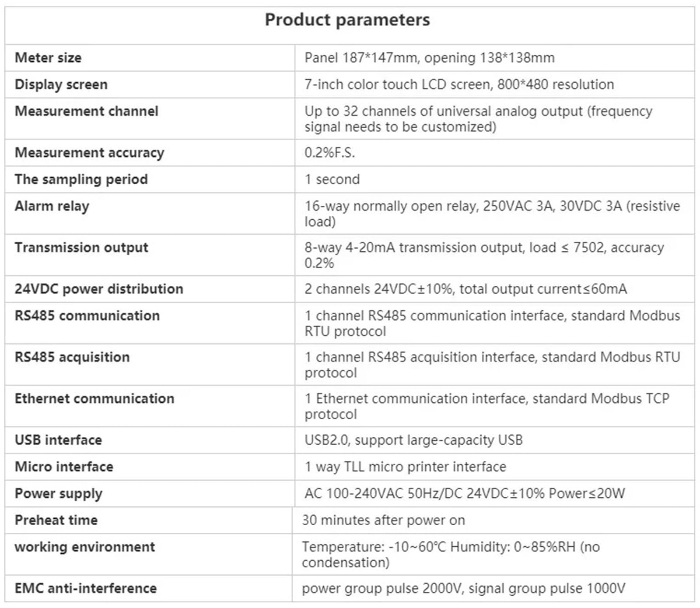The image size is (700, 608).
Task: Select the EMC anti-interference label
Action: tap(86, 588)
